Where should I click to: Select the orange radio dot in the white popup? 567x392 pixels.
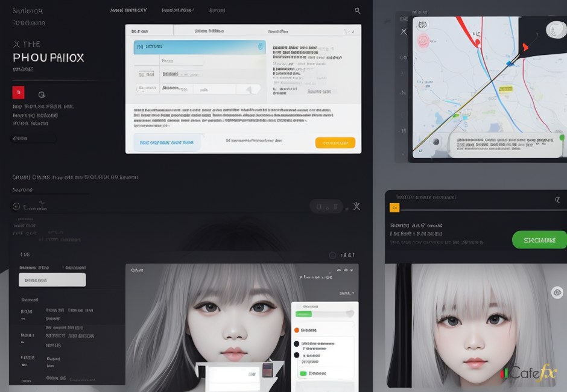tap(297, 330)
